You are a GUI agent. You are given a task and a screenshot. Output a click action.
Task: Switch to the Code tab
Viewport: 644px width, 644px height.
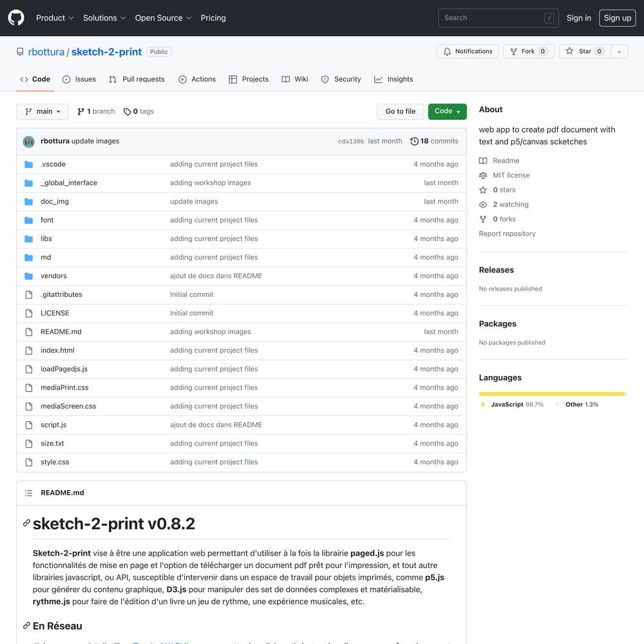click(x=35, y=79)
